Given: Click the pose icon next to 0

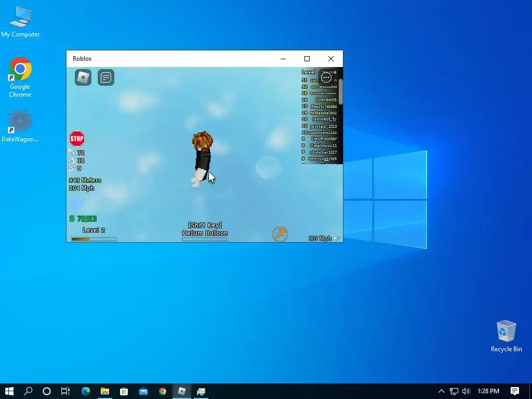Looking at the screenshot, I should click(72, 168).
